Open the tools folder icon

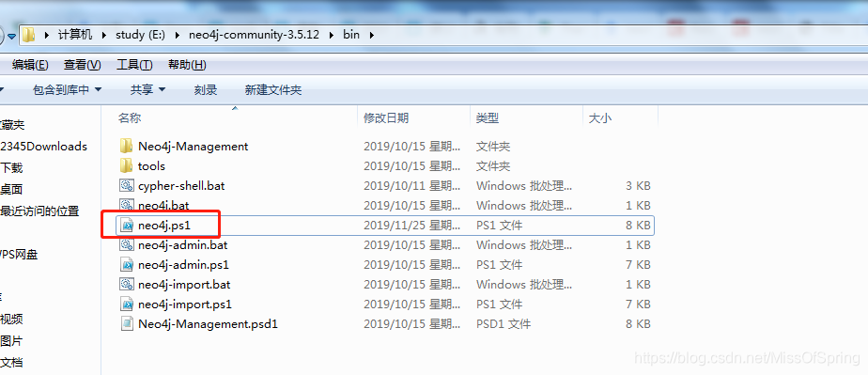coord(127,165)
